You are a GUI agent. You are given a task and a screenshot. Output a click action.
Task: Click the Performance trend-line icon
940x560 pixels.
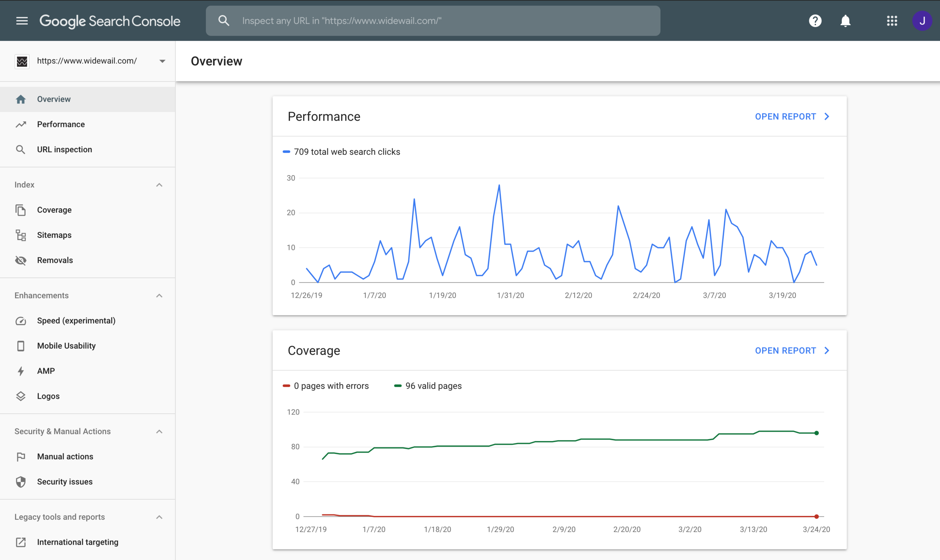pos(21,124)
